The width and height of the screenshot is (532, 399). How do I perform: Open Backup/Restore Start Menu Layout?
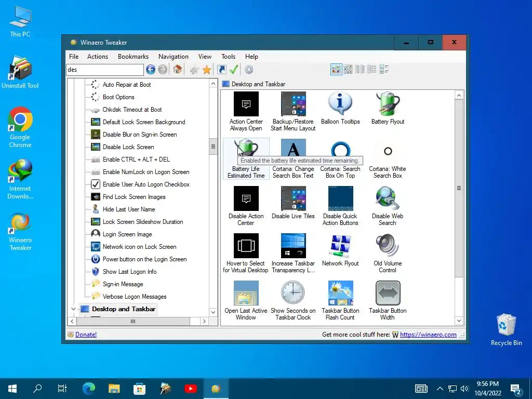(293, 111)
